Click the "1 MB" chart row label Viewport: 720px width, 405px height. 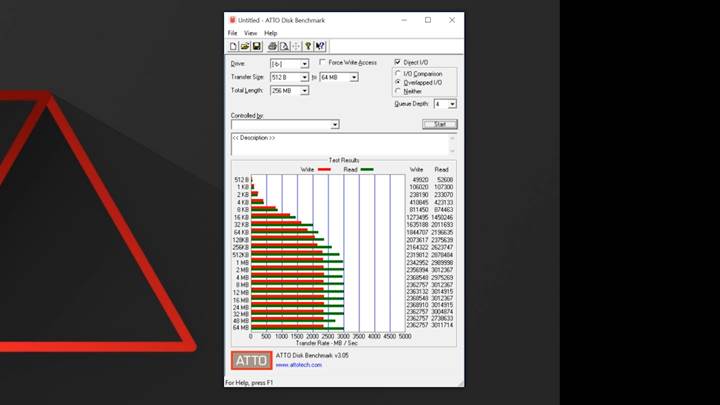click(242, 262)
